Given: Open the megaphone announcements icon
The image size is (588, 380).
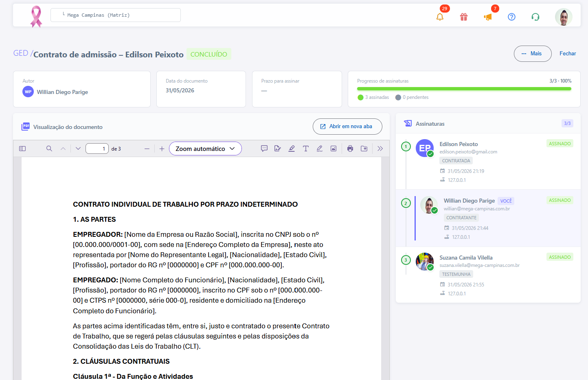Looking at the screenshot, I should pyautogui.click(x=488, y=17).
